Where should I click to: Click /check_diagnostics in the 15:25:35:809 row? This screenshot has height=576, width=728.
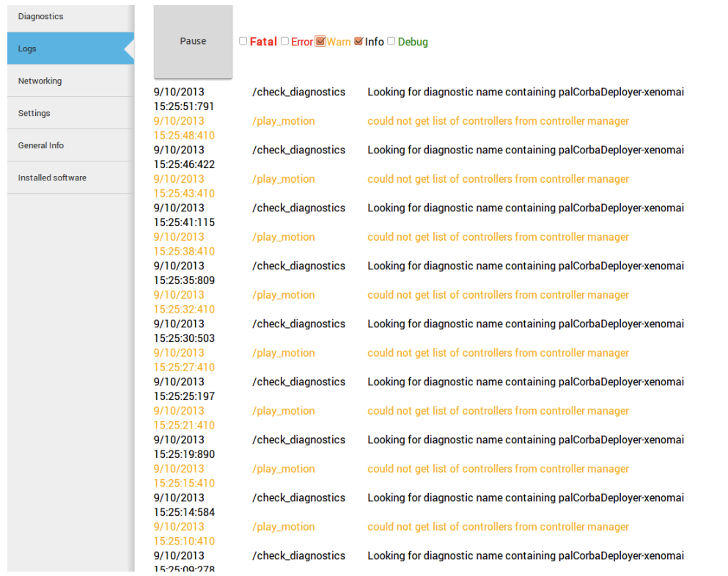click(298, 266)
